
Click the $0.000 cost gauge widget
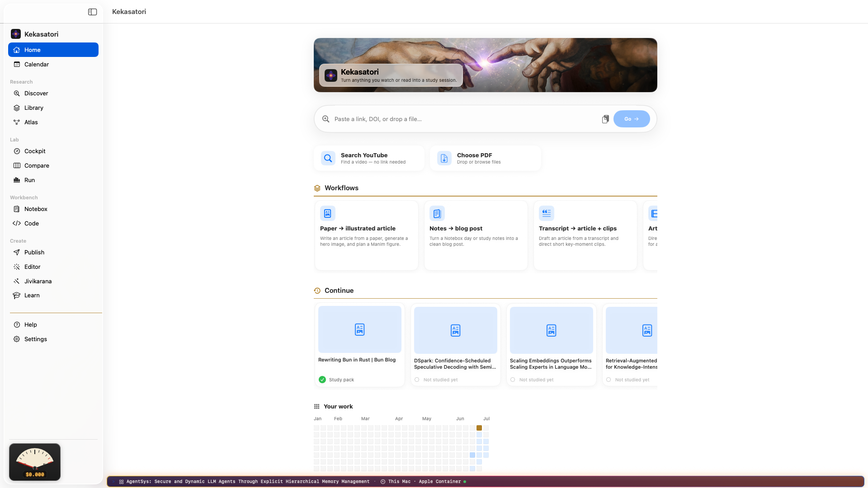(x=35, y=462)
